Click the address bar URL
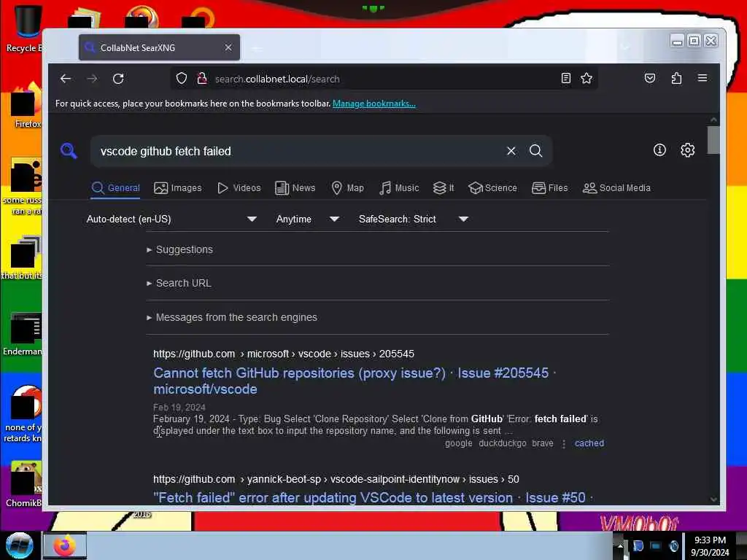Viewport: 747px width, 560px height. coord(277,79)
